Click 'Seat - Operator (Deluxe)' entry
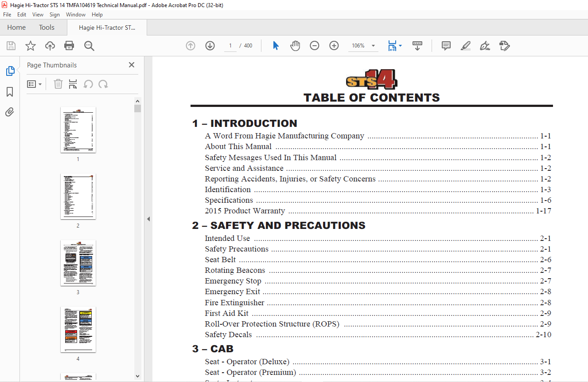This screenshot has width=588, height=382. click(247, 362)
